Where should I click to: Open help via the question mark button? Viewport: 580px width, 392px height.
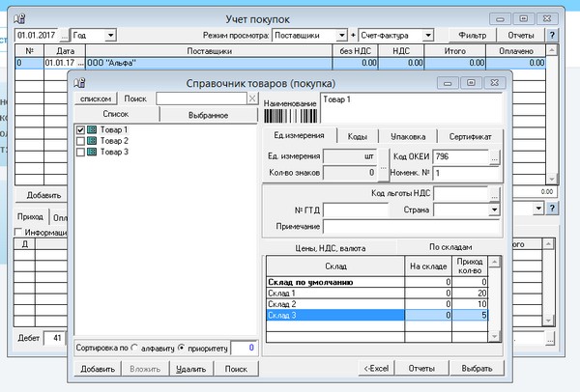[x=552, y=35]
